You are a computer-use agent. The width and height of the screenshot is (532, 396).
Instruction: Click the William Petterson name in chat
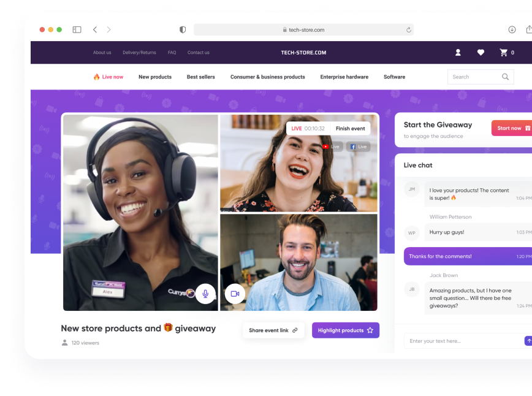[x=450, y=217]
